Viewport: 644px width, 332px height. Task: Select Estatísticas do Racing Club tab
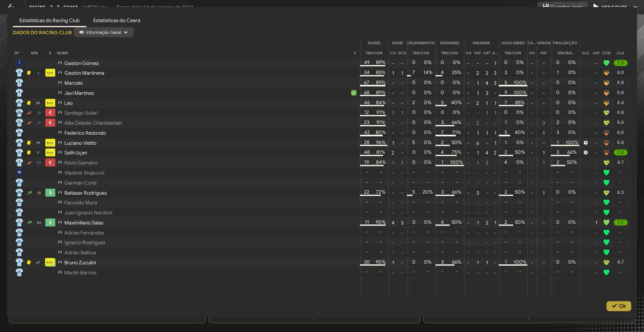pos(49,20)
